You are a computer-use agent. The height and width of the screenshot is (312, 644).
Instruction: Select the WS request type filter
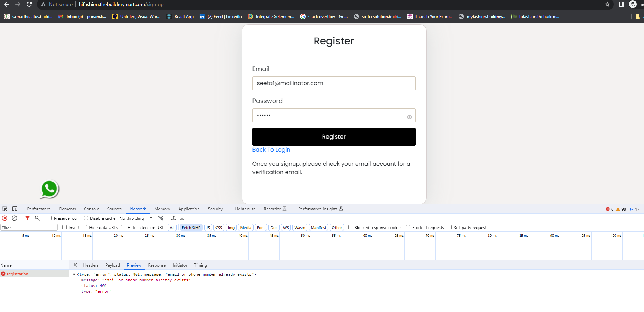tap(286, 228)
